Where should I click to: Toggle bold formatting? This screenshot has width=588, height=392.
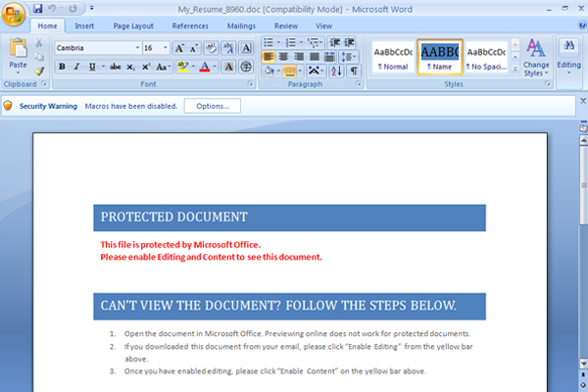63,67
